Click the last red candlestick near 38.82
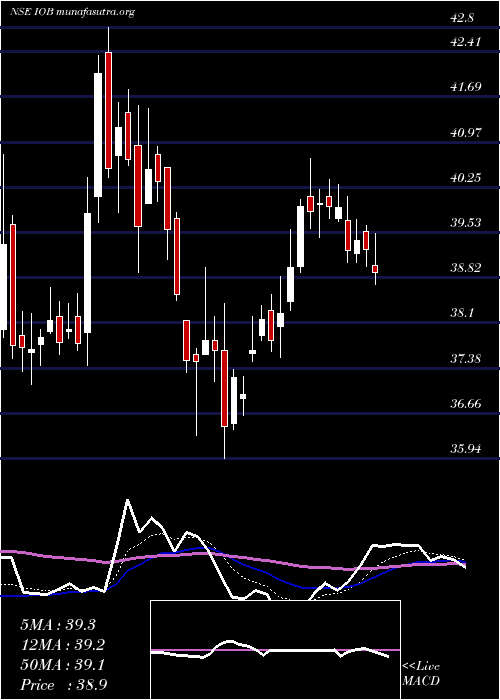Viewport: 500px width, 700px height. pos(375,269)
